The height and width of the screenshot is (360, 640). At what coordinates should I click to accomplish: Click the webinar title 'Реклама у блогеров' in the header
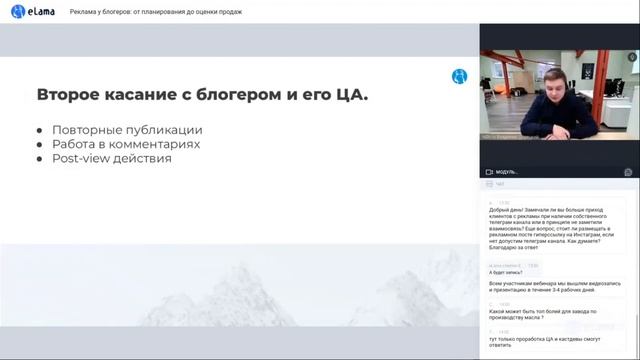click(156, 12)
